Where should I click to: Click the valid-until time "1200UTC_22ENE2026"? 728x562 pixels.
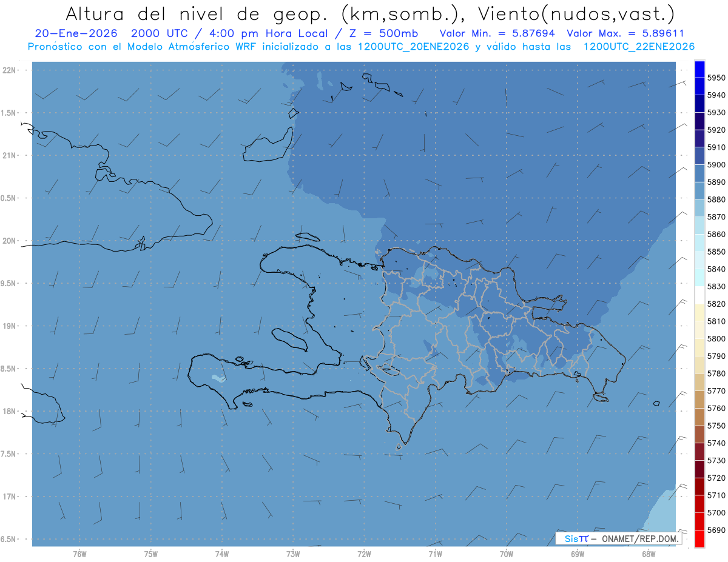pyautogui.click(x=639, y=46)
